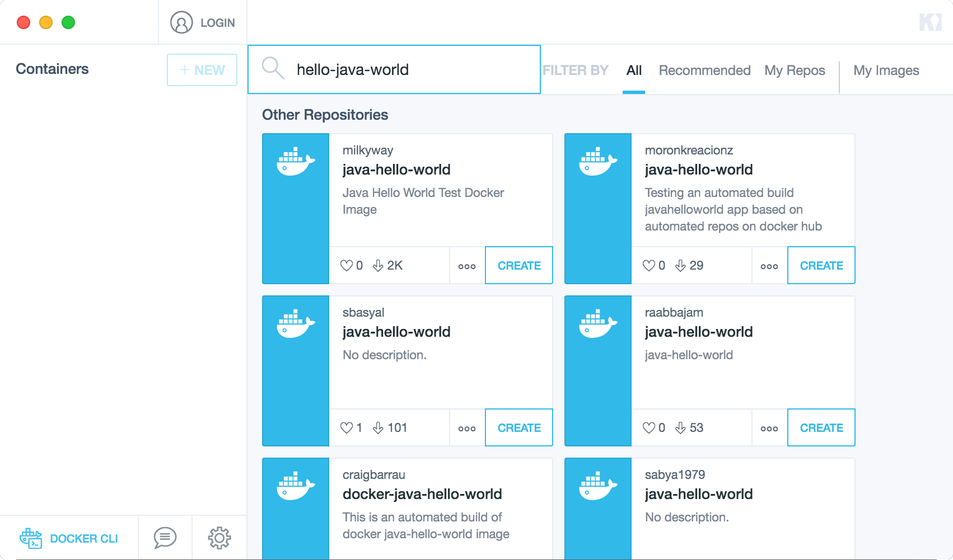Screen dimensions: 953x560
Task: Expand more options for moronkreacionz repository
Action: [x=769, y=266]
